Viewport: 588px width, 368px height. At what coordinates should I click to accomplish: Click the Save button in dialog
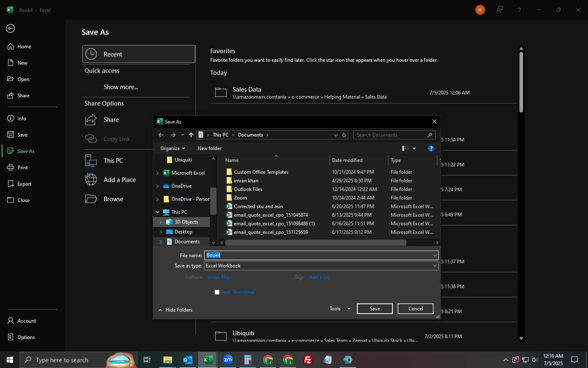[x=375, y=309]
